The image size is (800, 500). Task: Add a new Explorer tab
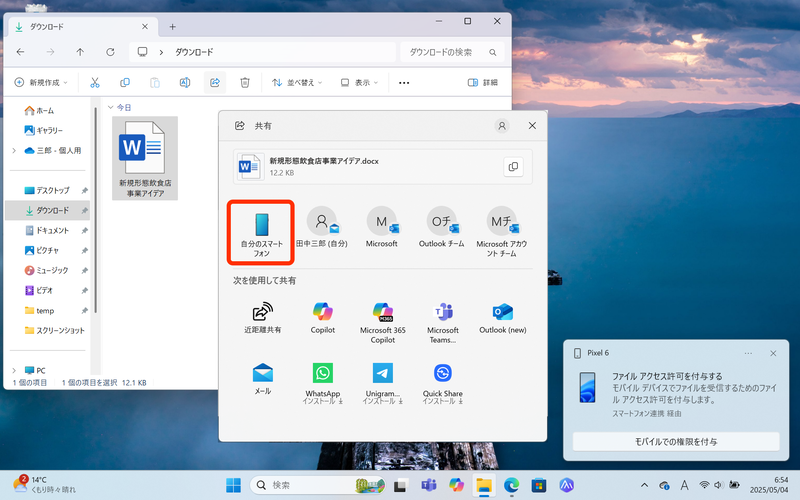click(172, 27)
